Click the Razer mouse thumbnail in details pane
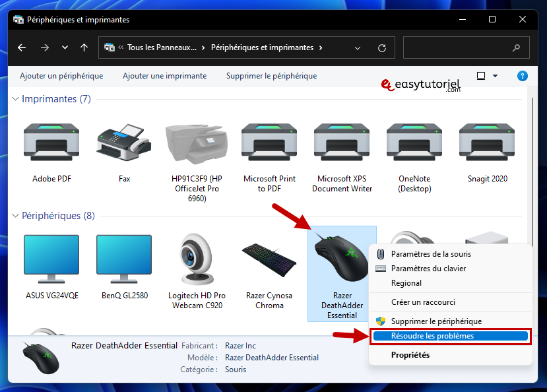547x392 pixels. coord(41,358)
